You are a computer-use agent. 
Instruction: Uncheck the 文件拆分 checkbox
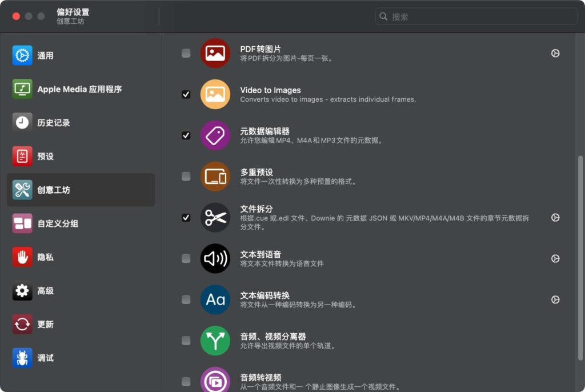pos(186,218)
